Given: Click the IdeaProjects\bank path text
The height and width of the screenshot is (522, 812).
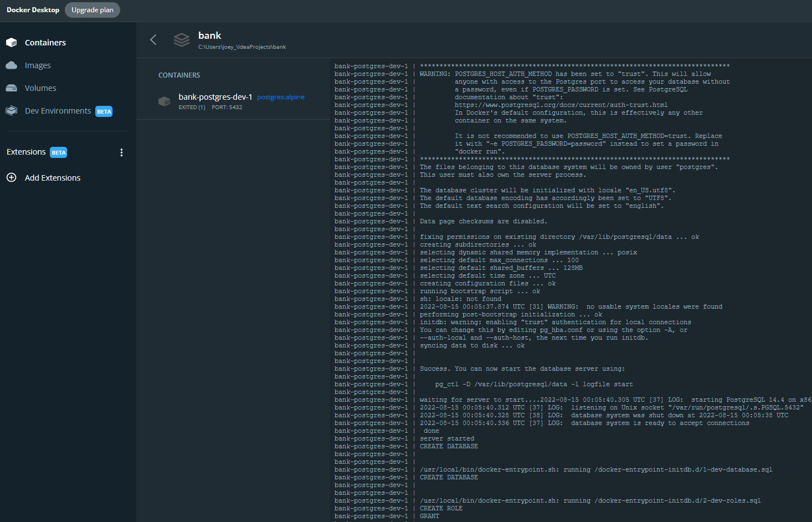Looking at the screenshot, I should click(x=242, y=47).
